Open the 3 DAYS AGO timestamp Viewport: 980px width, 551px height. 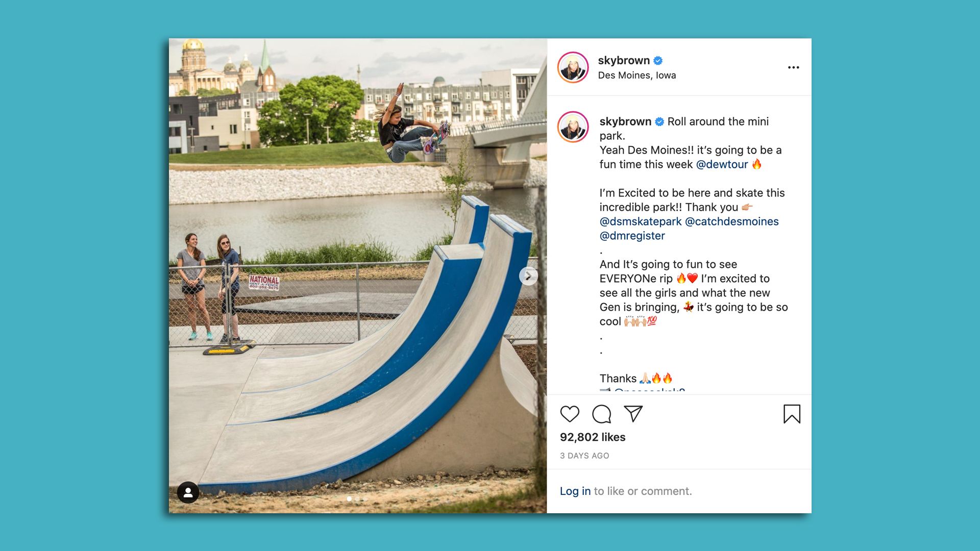[x=584, y=456]
